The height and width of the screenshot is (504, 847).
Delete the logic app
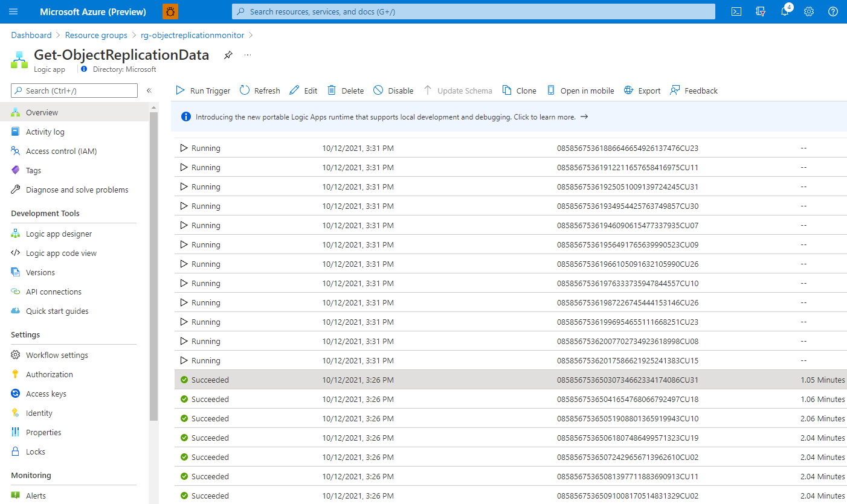pos(346,91)
